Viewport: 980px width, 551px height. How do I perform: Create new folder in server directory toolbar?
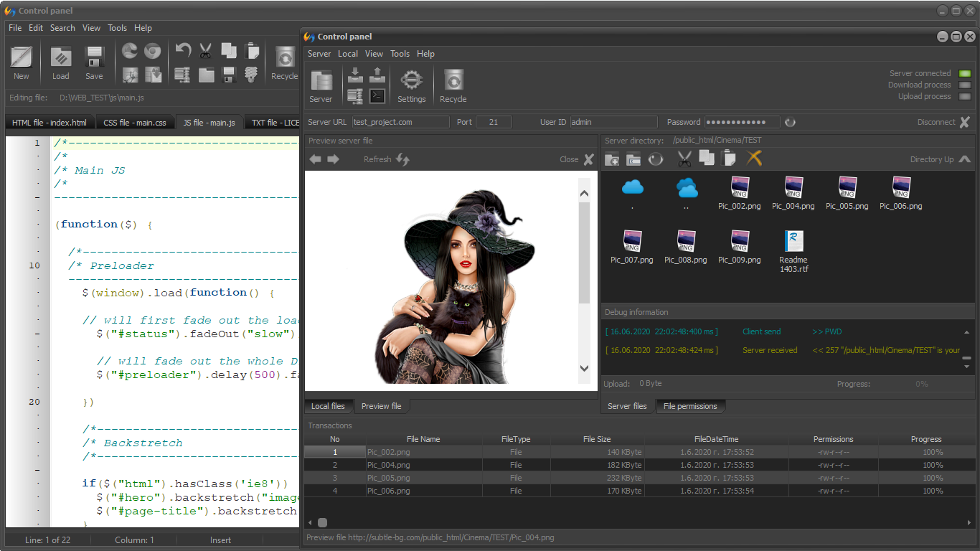[612, 159]
